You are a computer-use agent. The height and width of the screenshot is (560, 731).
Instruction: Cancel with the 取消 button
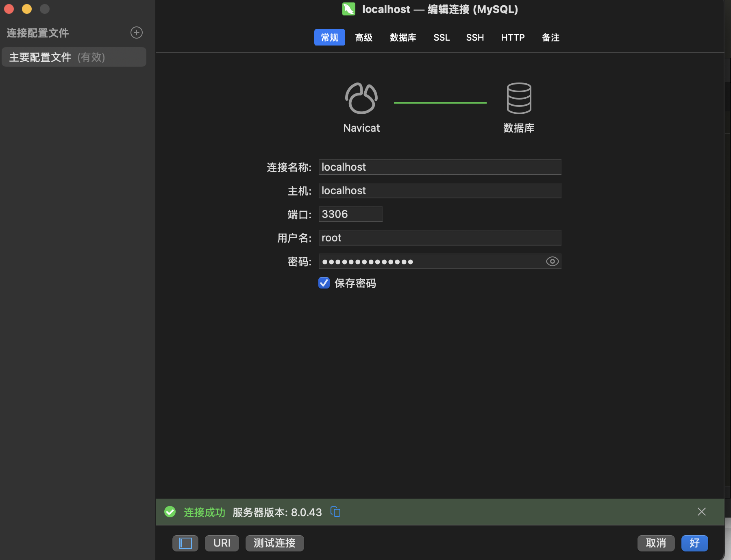click(x=656, y=543)
